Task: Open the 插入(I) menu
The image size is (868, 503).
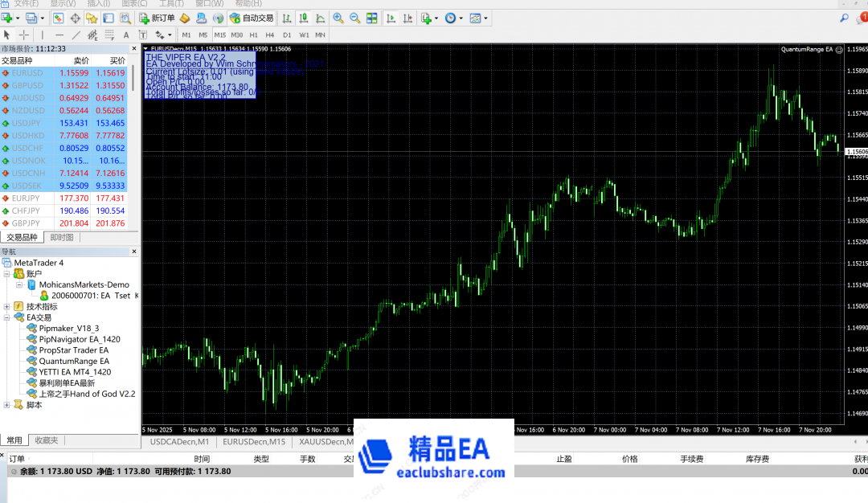Action: click(x=99, y=3)
